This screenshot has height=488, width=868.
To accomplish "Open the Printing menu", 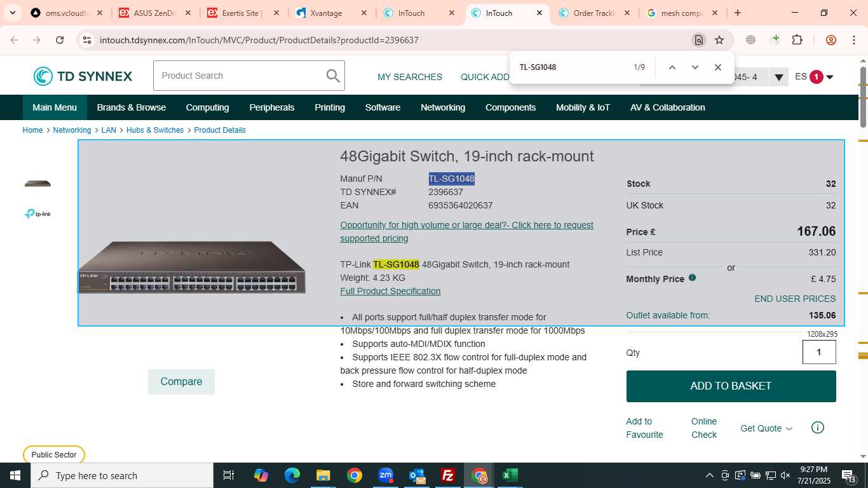I will tap(330, 107).
